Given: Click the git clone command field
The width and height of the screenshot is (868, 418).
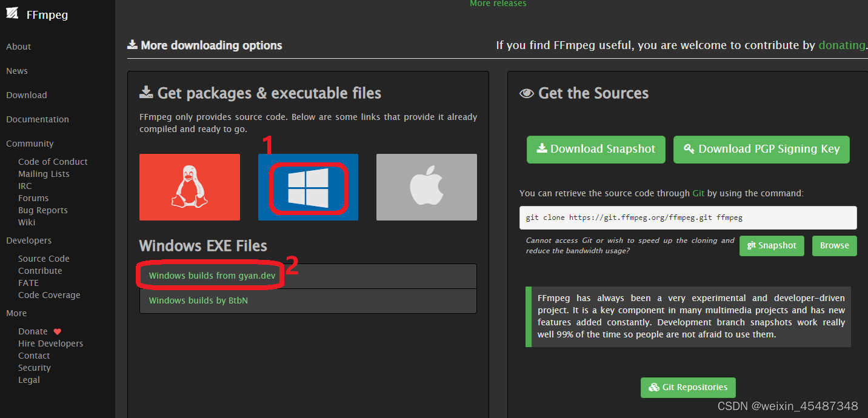Looking at the screenshot, I should click(688, 217).
